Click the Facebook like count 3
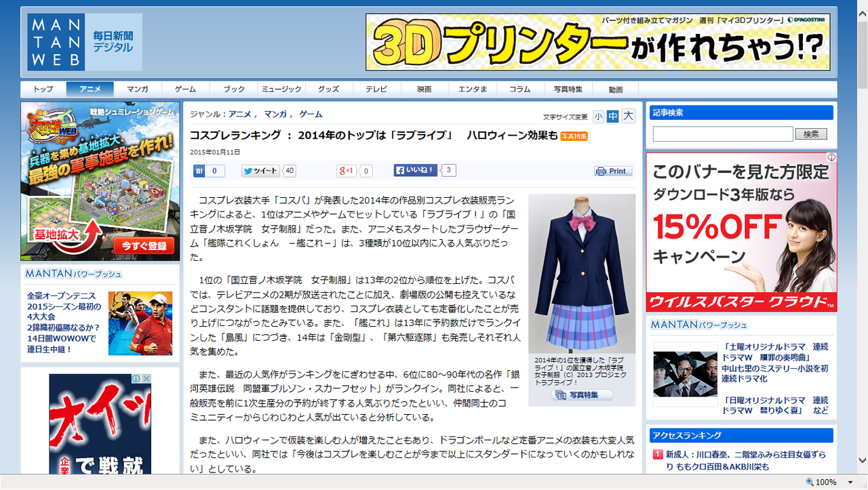868x490 pixels. (448, 170)
